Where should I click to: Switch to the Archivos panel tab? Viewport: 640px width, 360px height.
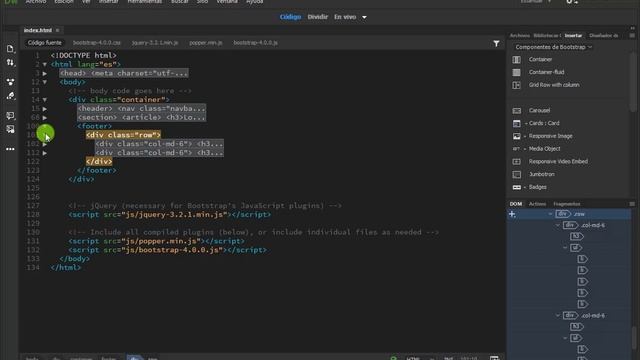520,36
